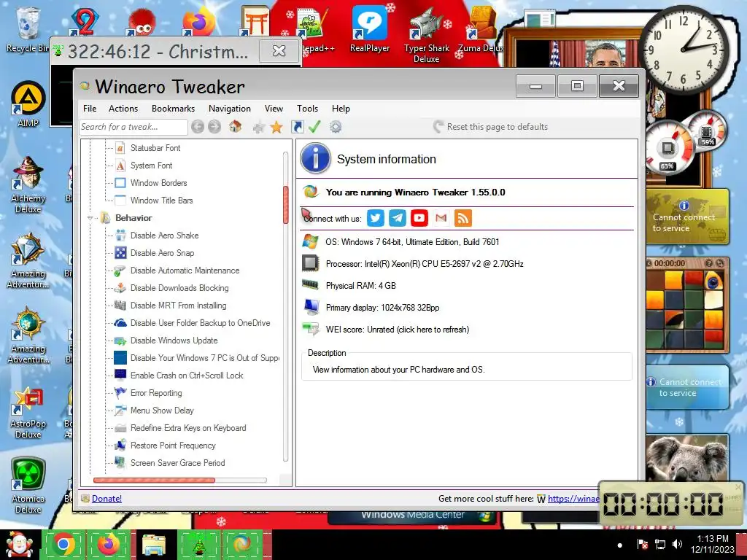Open Winaero Twitter link icon
The width and height of the screenshot is (747, 560).
tap(376, 218)
